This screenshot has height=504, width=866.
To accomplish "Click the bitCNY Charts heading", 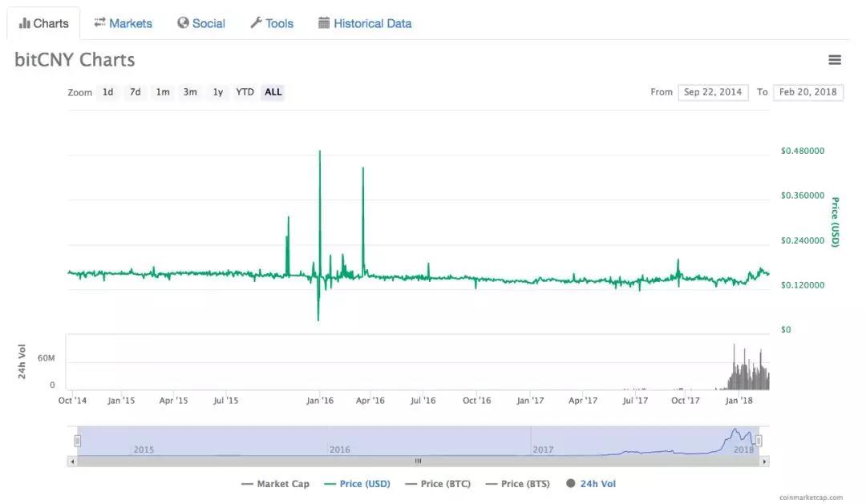I will pos(75,59).
